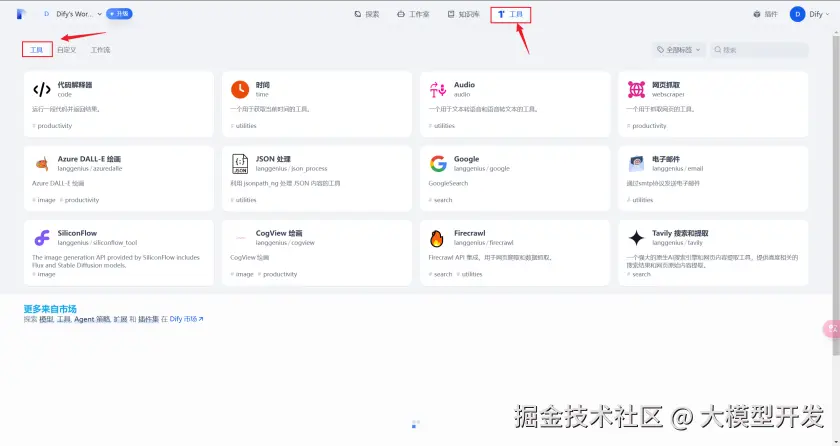The image size is (840, 446).
Task: Click the tag icon in filter
Action: click(661, 50)
